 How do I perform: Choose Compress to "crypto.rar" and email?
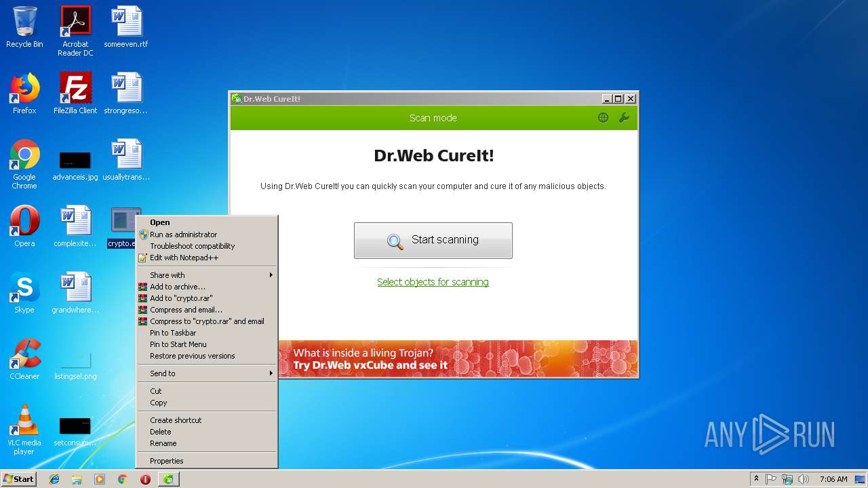pyautogui.click(x=207, y=321)
